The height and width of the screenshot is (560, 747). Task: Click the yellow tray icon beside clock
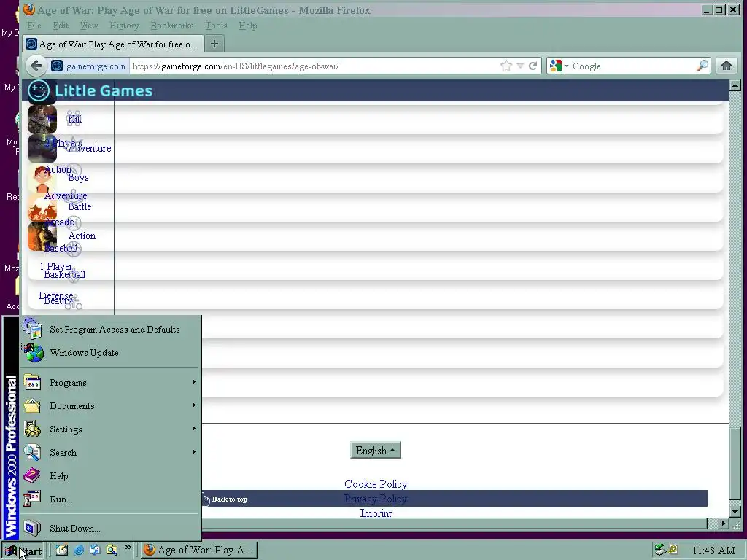coord(673,550)
